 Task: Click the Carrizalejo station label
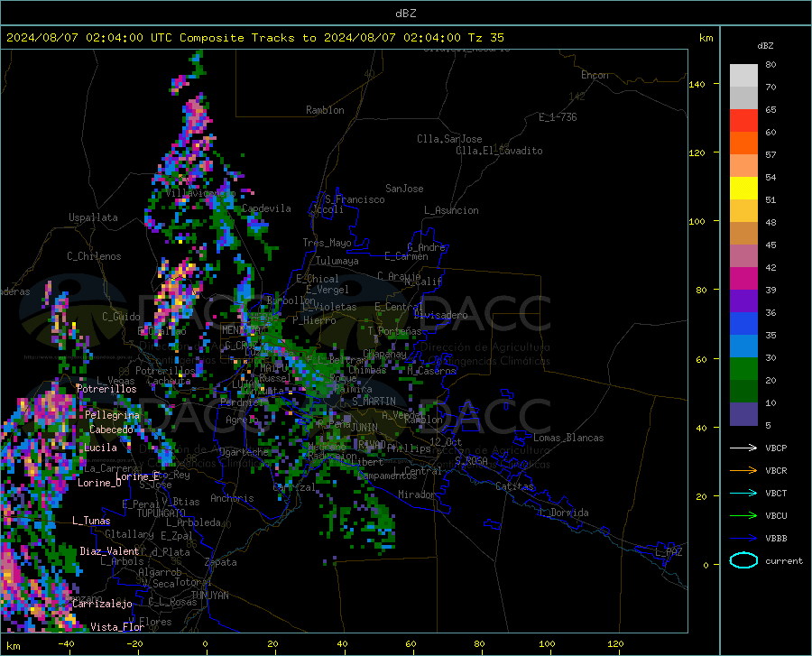pos(102,604)
